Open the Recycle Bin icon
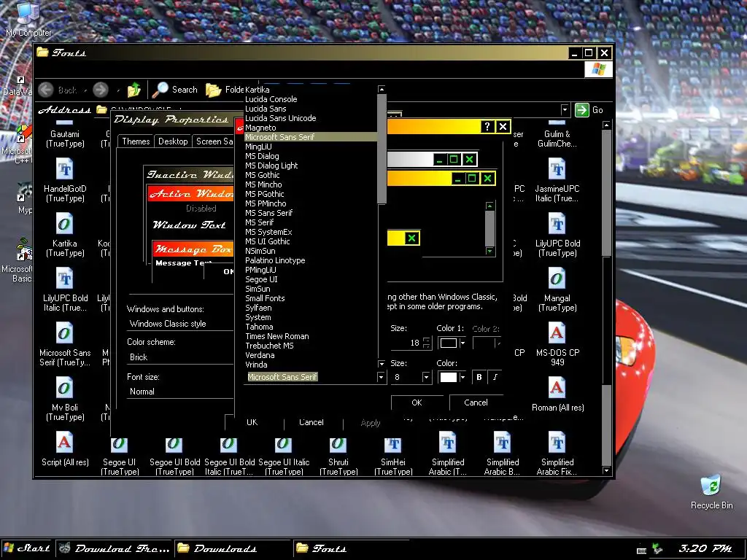This screenshot has height=560, width=747. click(711, 492)
